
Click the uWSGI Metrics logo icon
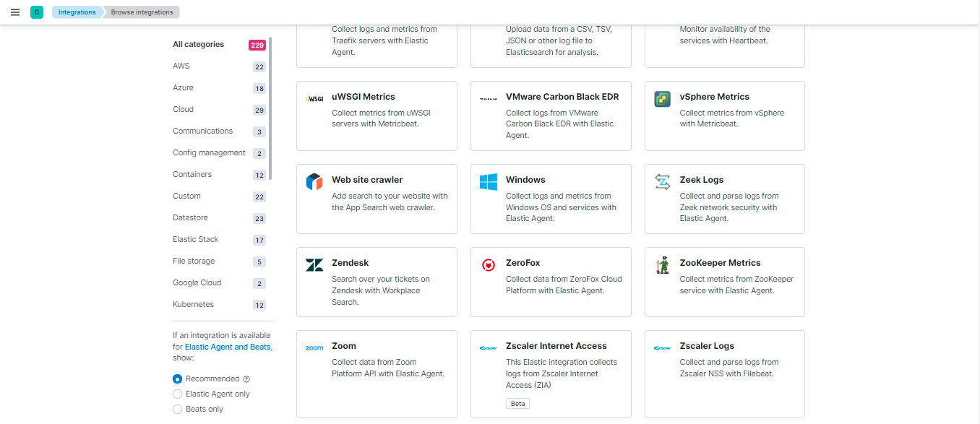[x=314, y=99]
